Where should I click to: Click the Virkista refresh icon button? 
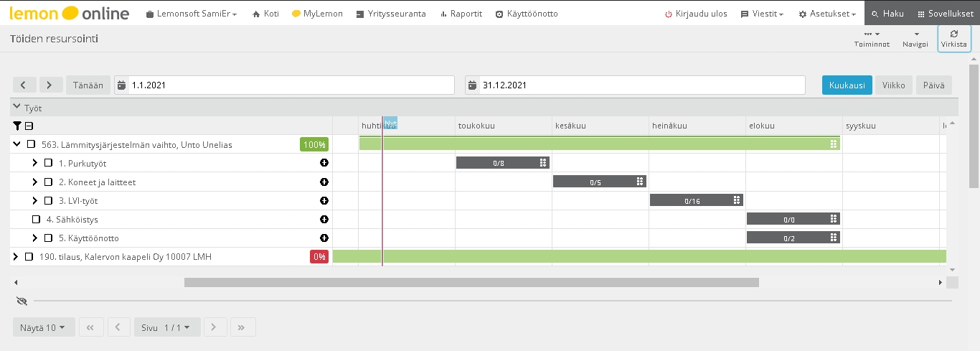point(953,38)
